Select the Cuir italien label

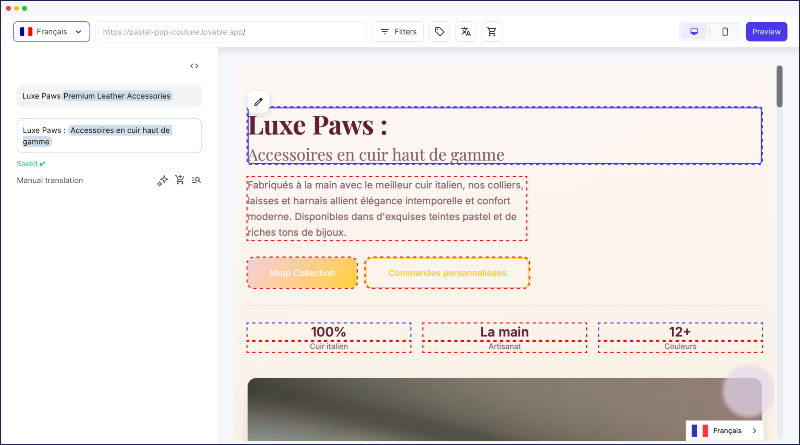point(329,347)
